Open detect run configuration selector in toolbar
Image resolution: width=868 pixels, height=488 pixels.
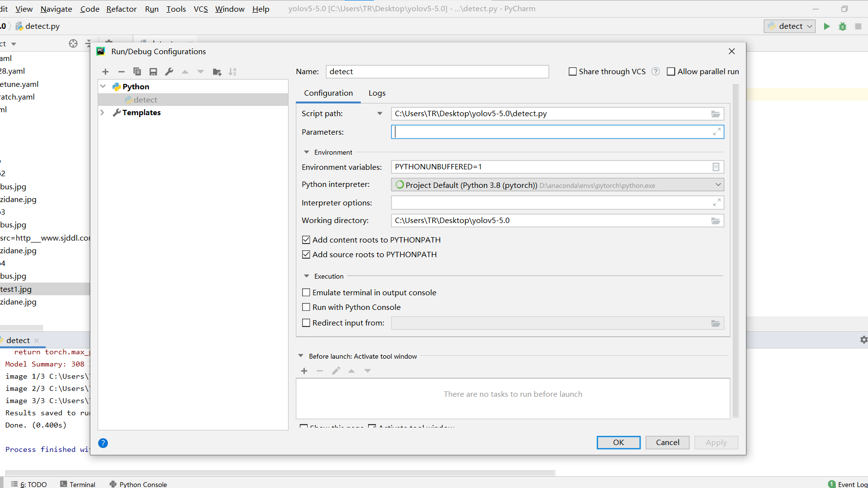789,26
